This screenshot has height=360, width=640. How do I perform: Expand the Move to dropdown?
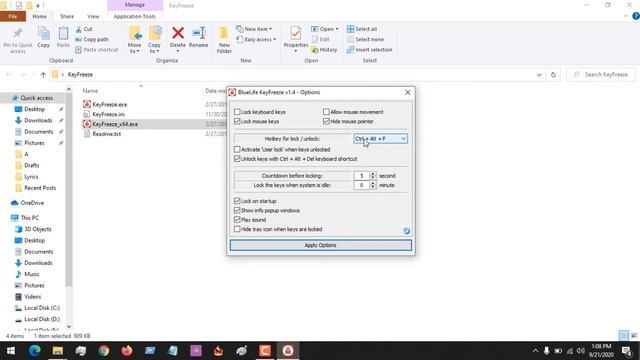coord(134,48)
